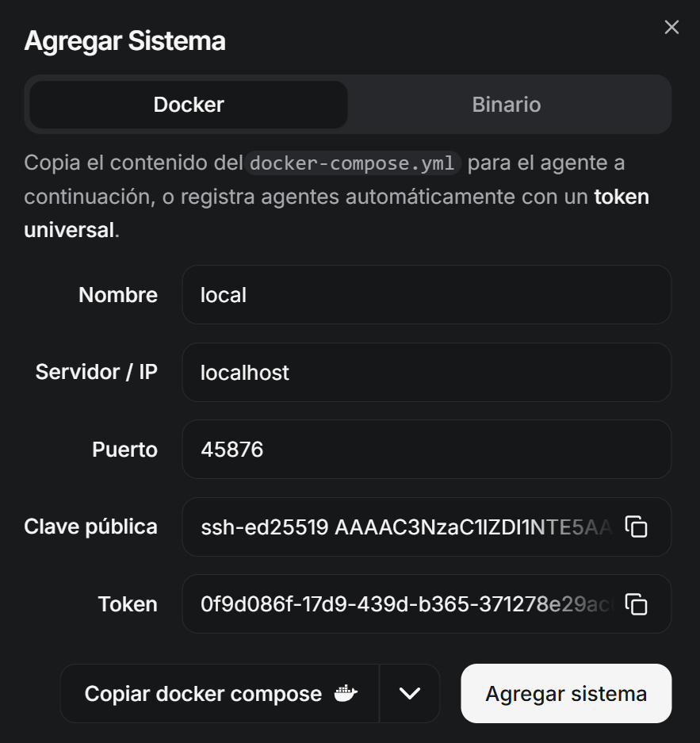700x743 pixels.
Task: Focus the Nombre field containing local
Action: tap(427, 295)
